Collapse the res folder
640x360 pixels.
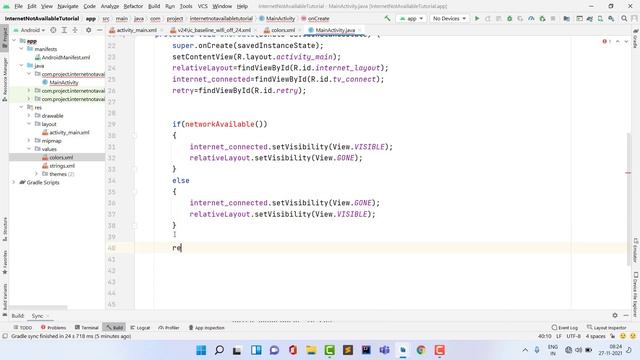click(21, 107)
